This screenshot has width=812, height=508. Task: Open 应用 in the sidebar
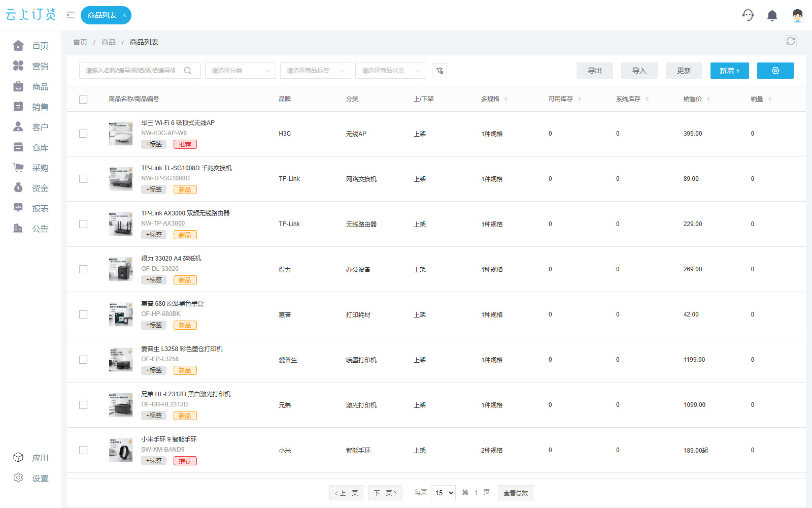[x=30, y=458]
